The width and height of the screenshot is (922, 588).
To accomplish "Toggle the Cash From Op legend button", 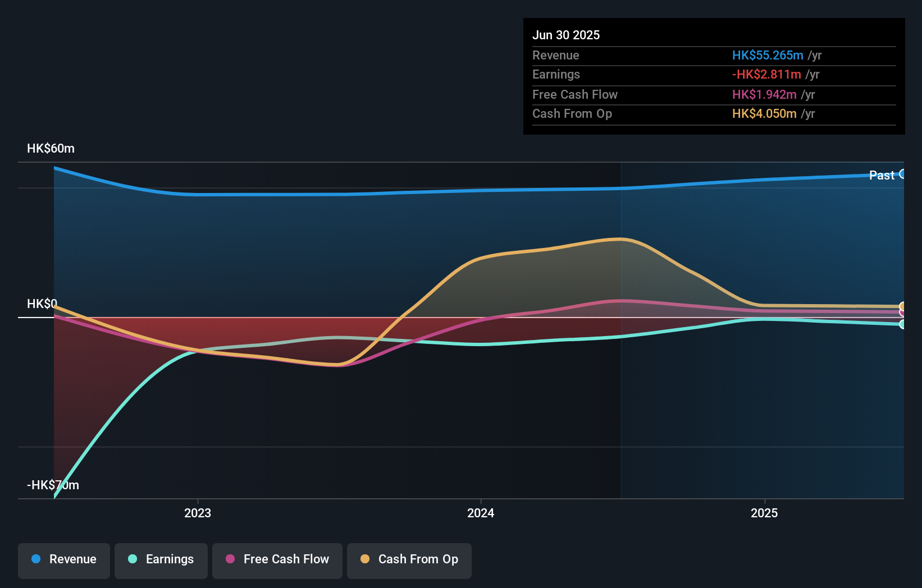I will pyautogui.click(x=409, y=561).
